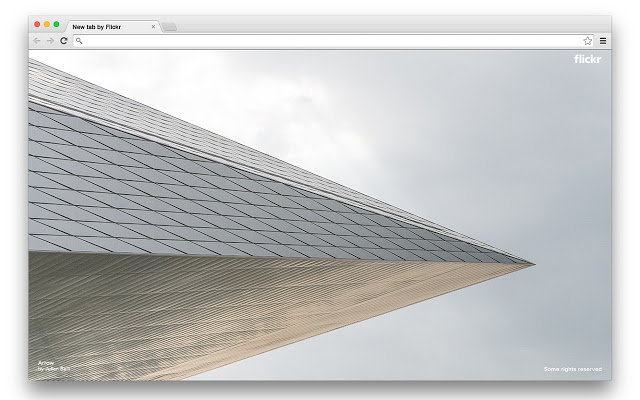Open a new tab with the blank tab button
The height and width of the screenshot is (400, 640).
tap(169, 27)
